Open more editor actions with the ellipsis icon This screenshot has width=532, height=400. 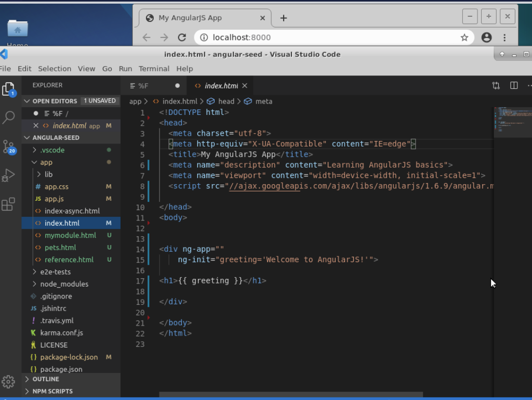[529, 85]
